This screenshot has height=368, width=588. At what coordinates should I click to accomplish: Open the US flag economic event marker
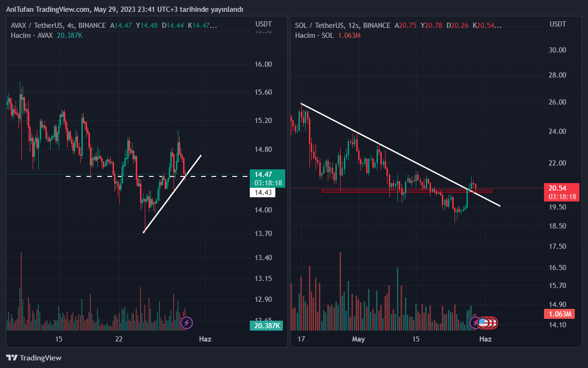(483, 323)
